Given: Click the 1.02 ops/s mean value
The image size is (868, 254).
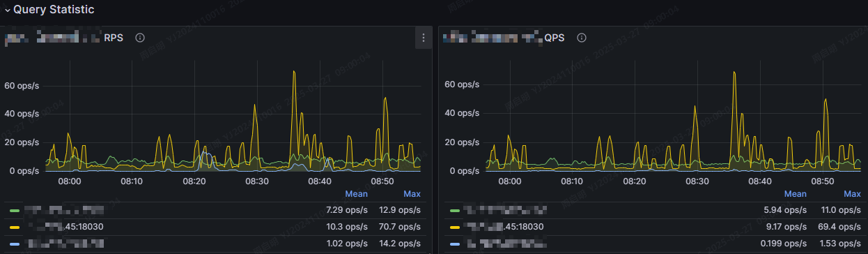Looking at the screenshot, I should point(346,244).
